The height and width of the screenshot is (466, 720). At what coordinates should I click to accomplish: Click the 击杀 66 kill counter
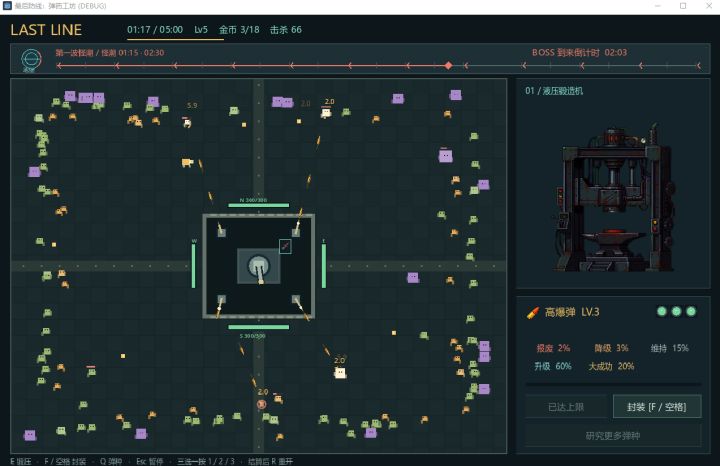click(x=286, y=30)
